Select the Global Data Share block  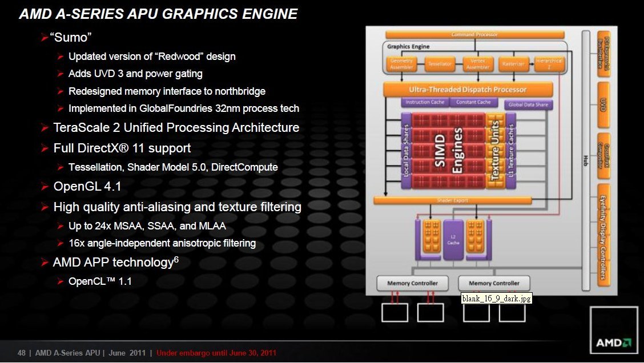(x=528, y=104)
